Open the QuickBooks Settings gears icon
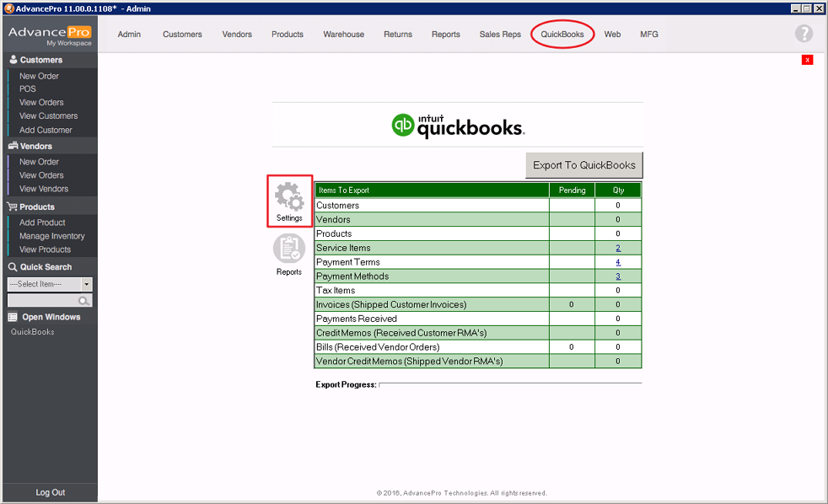The width and height of the screenshot is (828, 504). tap(289, 197)
